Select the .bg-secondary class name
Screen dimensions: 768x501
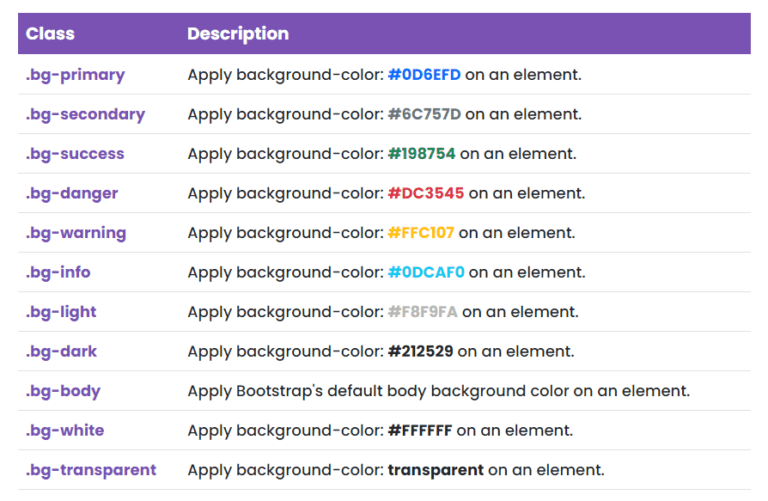tap(85, 114)
